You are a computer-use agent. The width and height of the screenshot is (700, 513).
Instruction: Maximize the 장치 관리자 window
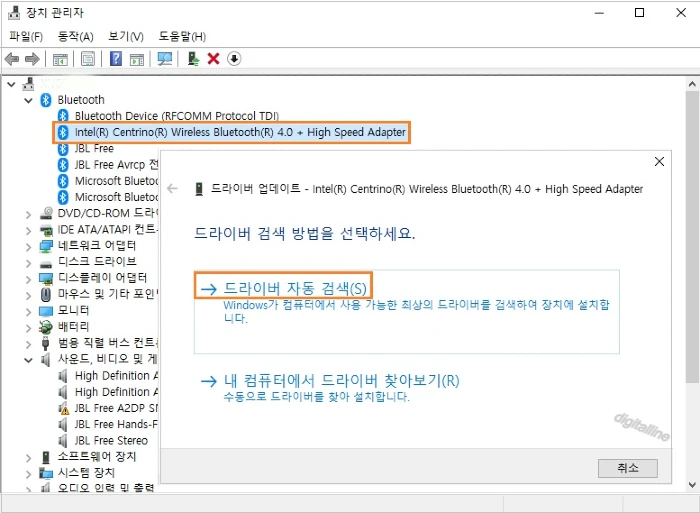pyautogui.click(x=639, y=13)
